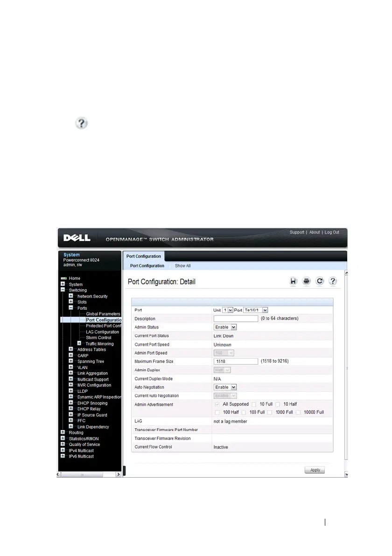Select Link Dependency in the tree

[93, 427]
